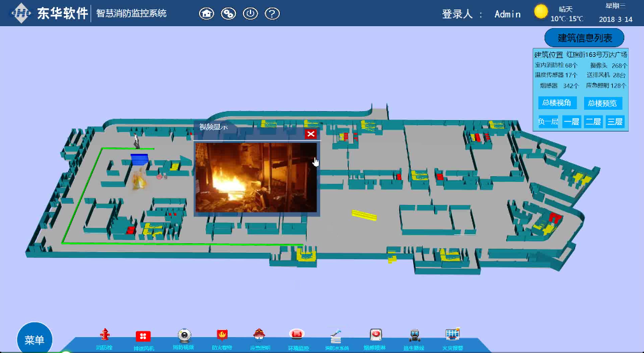Select the 应急照明 emergency lighting icon
This screenshot has width=644, height=353.
[260, 336]
